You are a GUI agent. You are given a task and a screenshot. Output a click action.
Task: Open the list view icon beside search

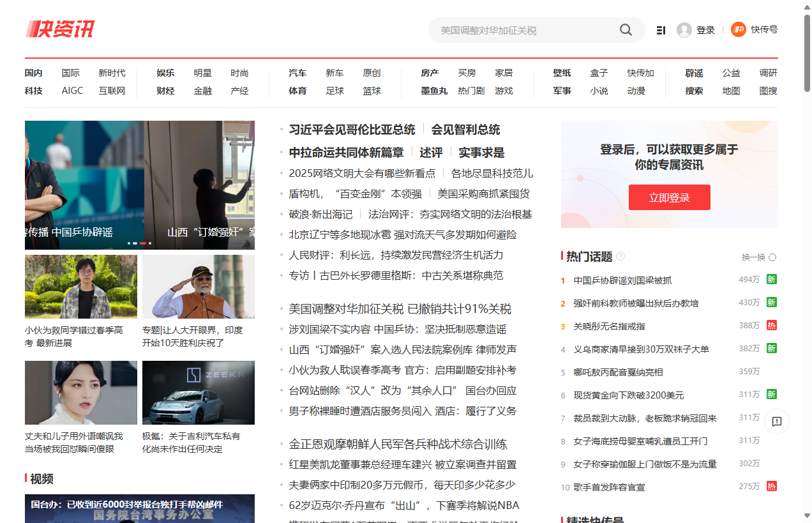point(661,29)
